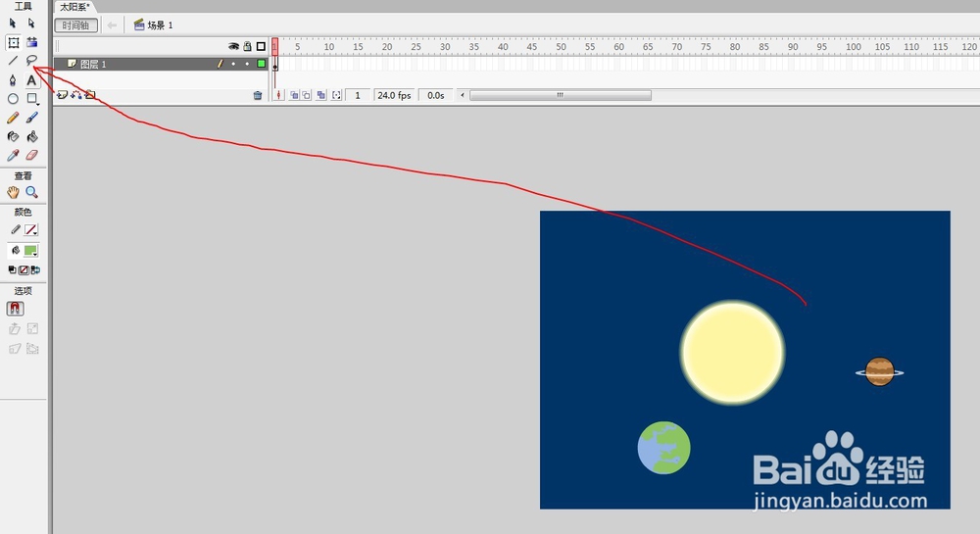Viewport: 980px width, 534px height.
Task: Click frame 50 on timeline ruler
Action: (562, 46)
